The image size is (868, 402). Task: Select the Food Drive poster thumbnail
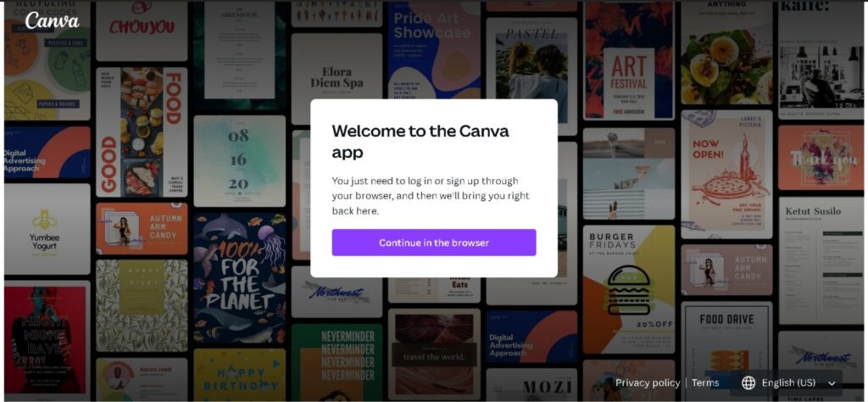726,350
